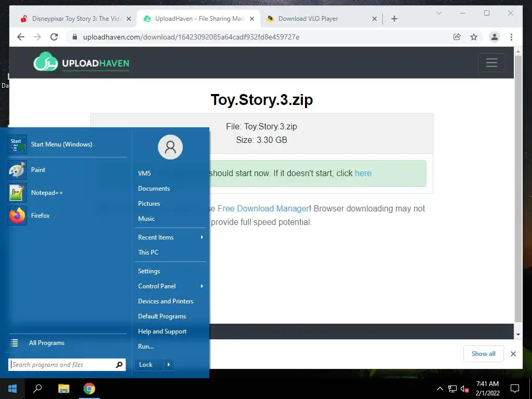The width and height of the screenshot is (532, 399).
Task: Close the Disneypixar Toy Story 3 tab
Action: [x=129, y=19]
